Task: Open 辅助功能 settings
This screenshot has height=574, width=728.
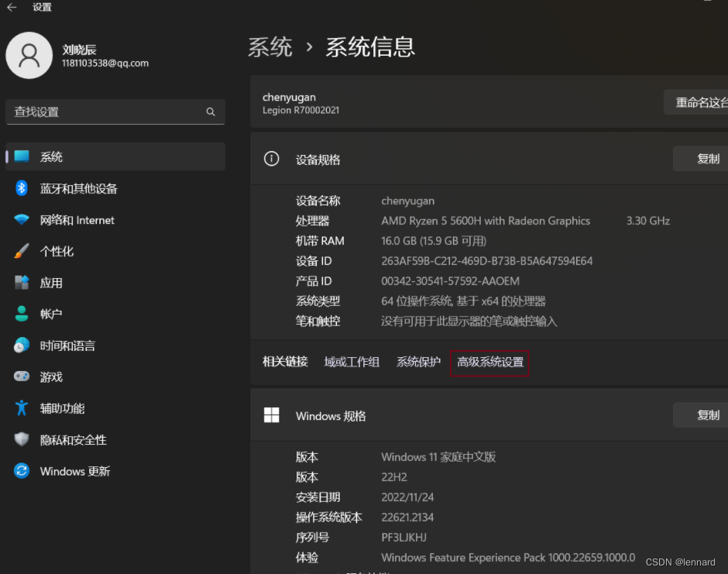Action: click(60, 408)
